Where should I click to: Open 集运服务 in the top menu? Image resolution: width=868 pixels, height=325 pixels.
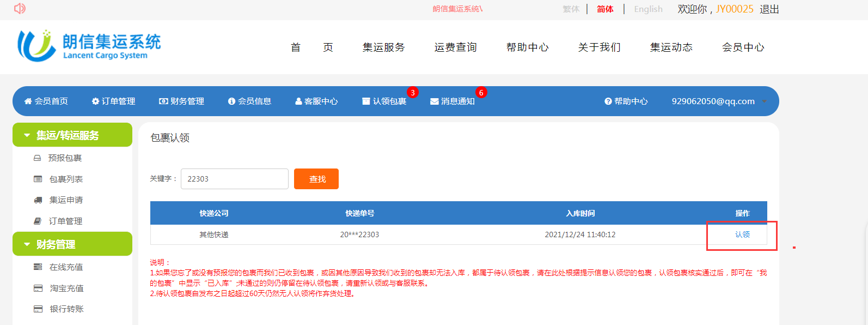click(383, 47)
